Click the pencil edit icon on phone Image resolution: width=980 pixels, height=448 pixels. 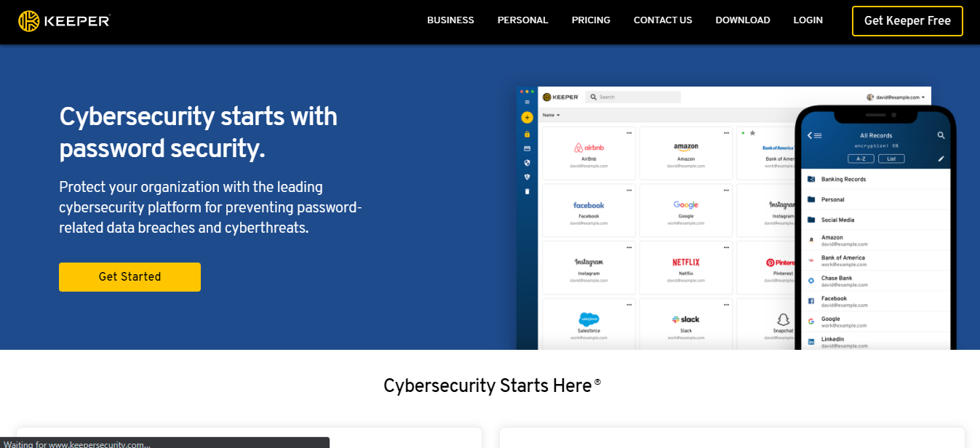[x=941, y=159]
